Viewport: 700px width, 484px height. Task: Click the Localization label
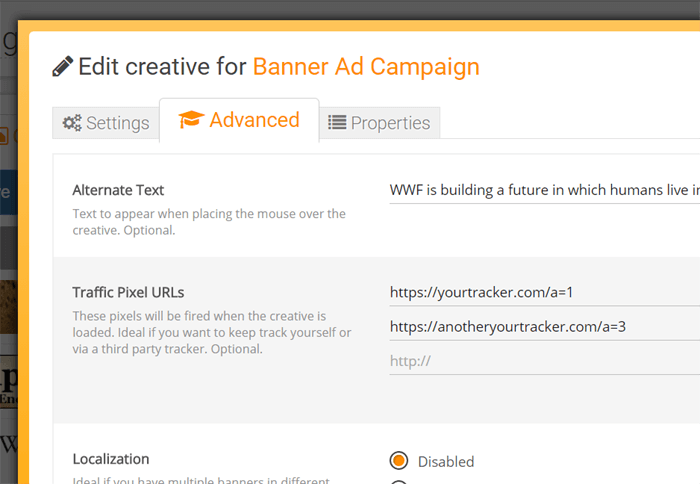pos(111,459)
